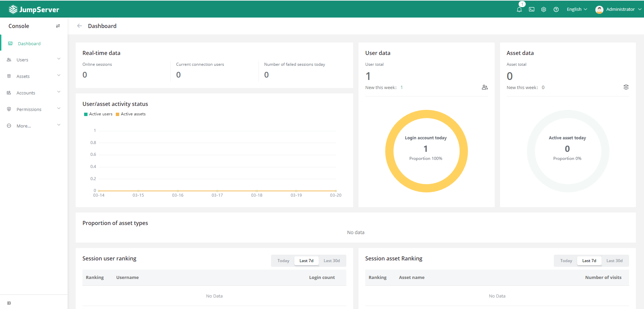Viewport: 644px width, 309px height.
Task: Open the notifications bell icon
Action: [x=519, y=9]
